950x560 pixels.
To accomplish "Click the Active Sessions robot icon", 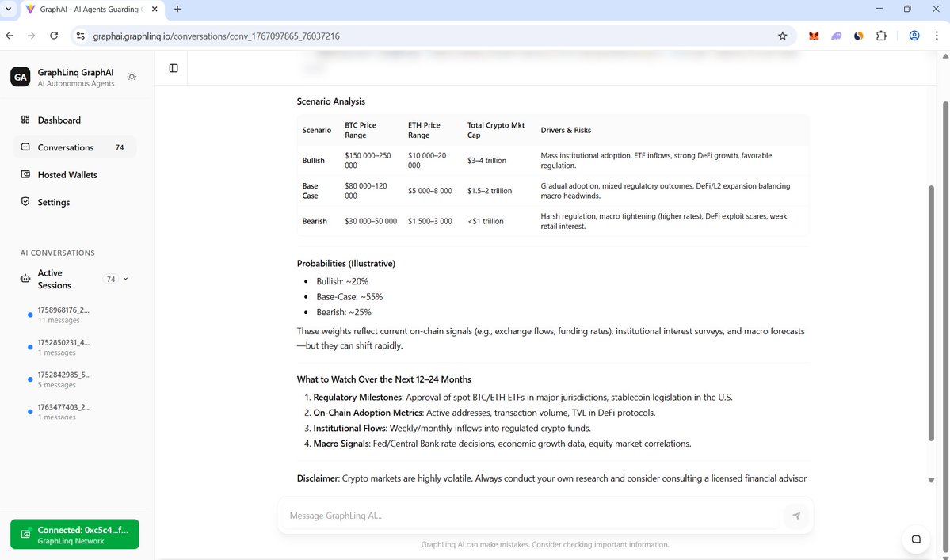I will pos(25,279).
